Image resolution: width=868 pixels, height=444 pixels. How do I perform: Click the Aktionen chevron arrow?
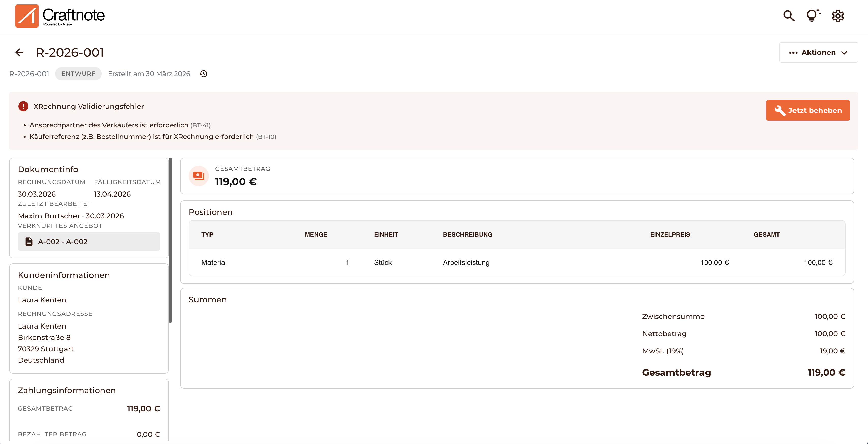pos(844,53)
